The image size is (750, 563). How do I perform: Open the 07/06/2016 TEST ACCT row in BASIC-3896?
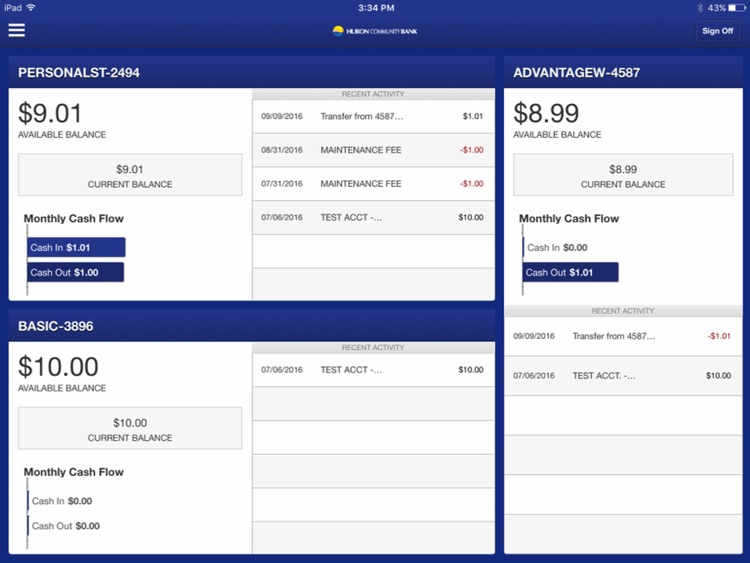pos(373,370)
